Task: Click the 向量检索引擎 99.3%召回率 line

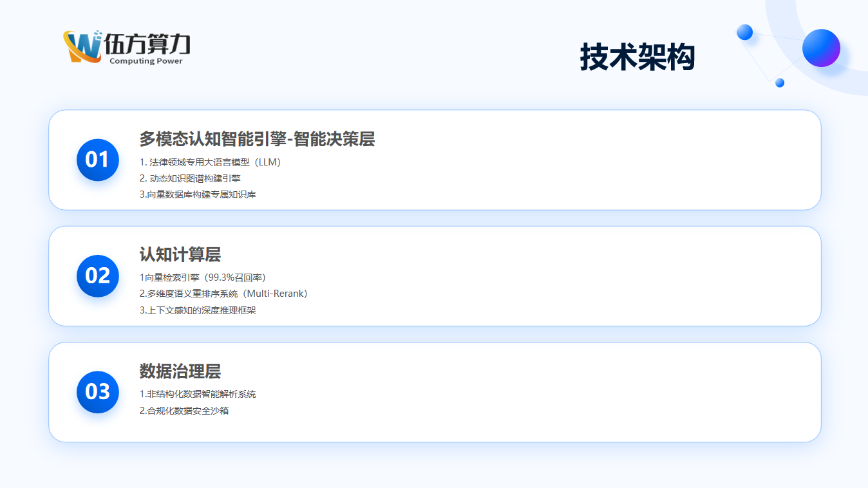Action: tap(203, 277)
